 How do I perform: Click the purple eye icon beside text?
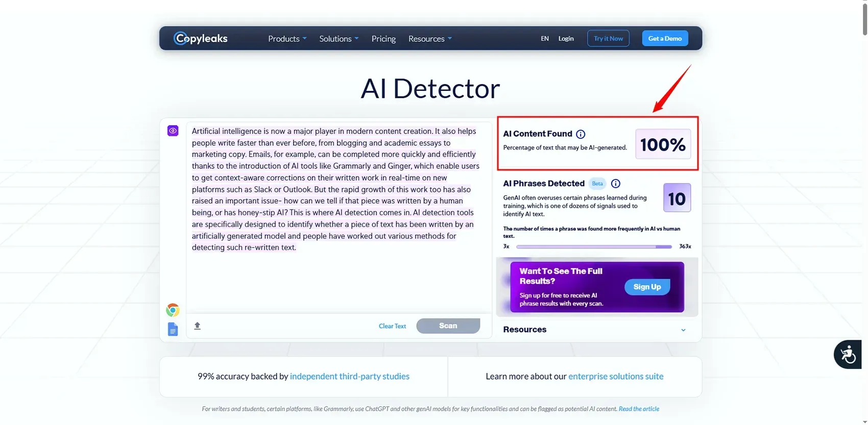point(173,131)
